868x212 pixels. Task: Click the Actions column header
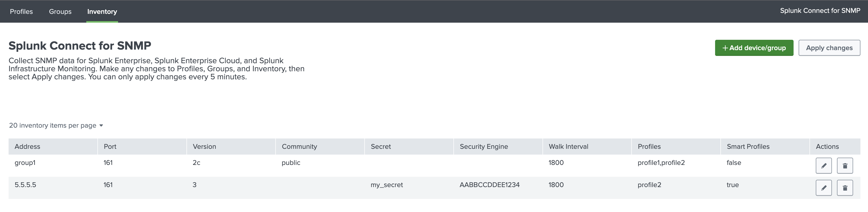[x=835, y=147]
